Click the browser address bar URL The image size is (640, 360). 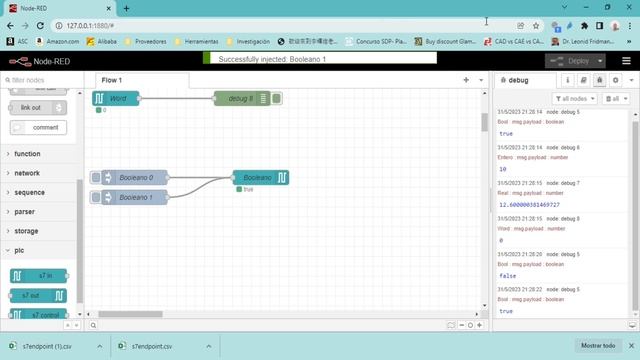90,26
